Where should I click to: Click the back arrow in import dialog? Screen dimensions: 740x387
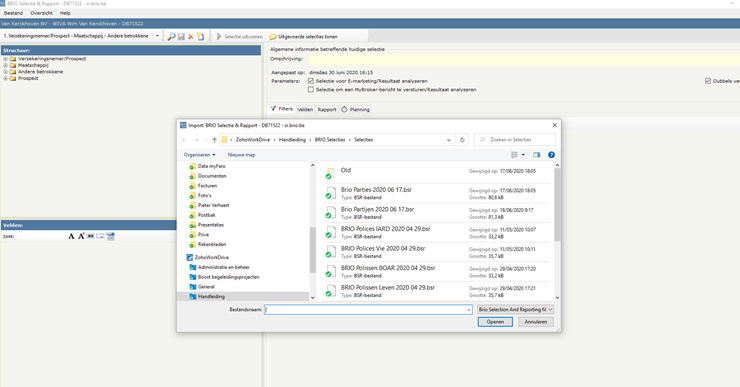(x=185, y=140)
